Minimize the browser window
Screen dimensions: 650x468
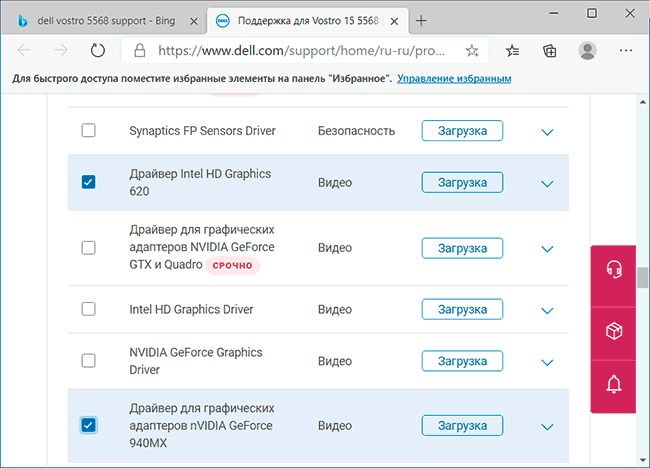553,13
